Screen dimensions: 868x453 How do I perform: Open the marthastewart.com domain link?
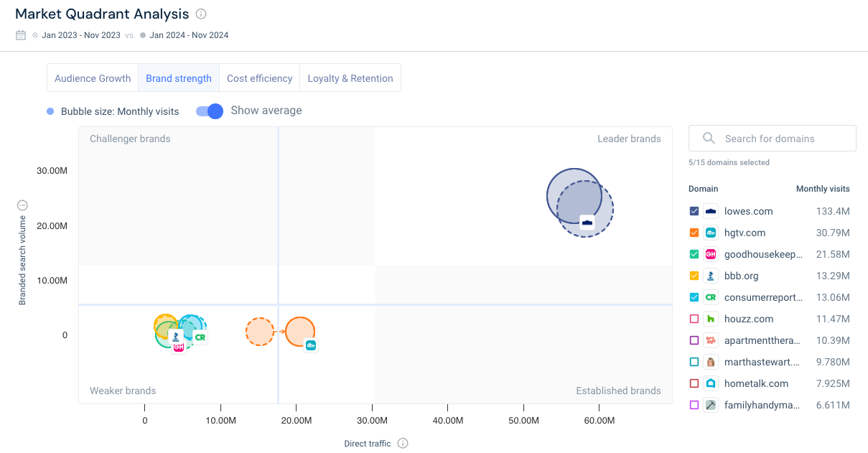pos(761,362)
